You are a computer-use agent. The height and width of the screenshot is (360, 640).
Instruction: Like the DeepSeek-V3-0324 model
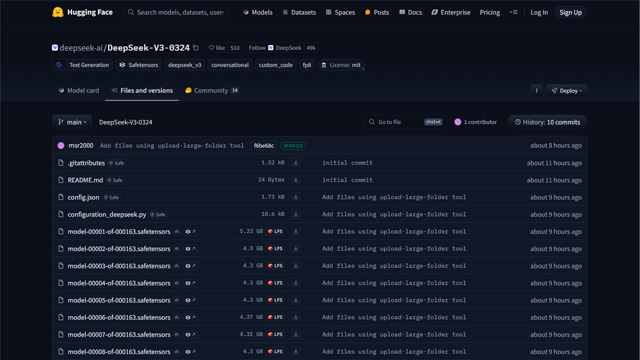pyautogui.click(x=217, y=48)
